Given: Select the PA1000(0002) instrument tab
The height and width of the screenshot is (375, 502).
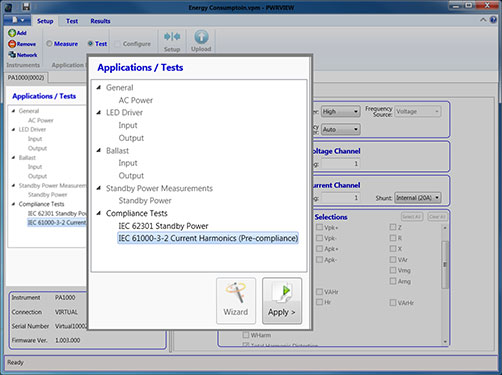Looking at the screenshot, I should (26, 78).
